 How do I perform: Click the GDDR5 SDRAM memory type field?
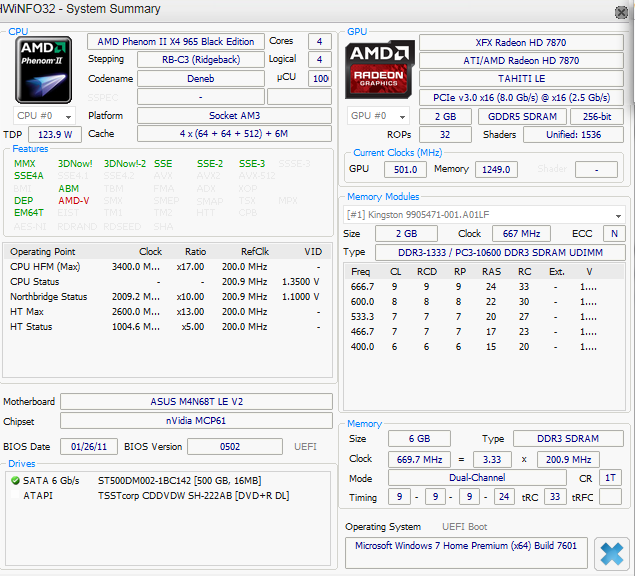pyautogui.click(x=522, y=117)
